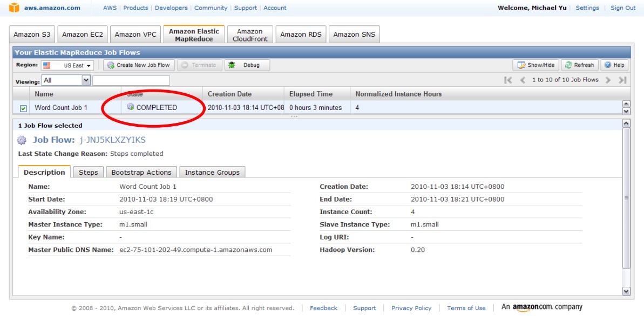Screen dimensions: 644x316
Task: Tick the checkbox for Word Count Job 1
Action: coord(23,108)
